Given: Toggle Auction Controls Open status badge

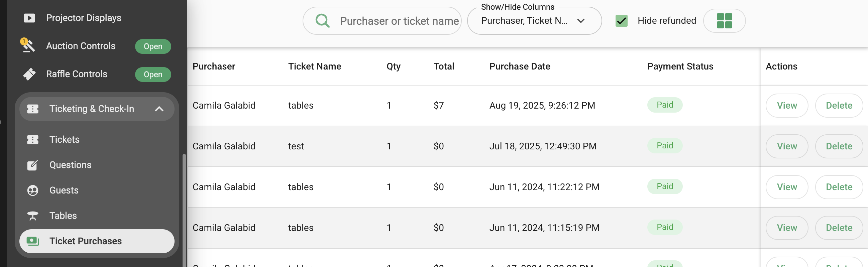Looking at the screenshot, I should click(153, 46).
